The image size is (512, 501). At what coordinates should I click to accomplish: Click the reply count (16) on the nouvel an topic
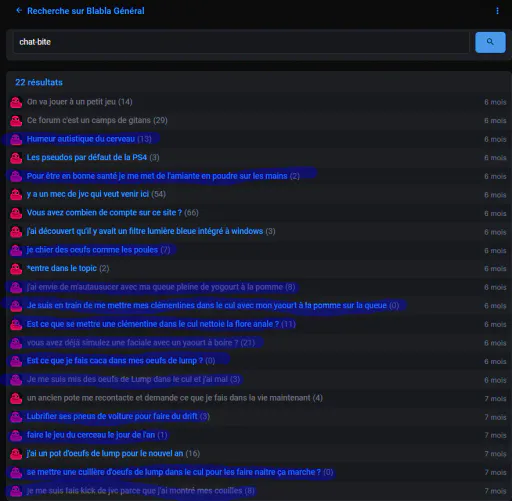tap(193, 453)
